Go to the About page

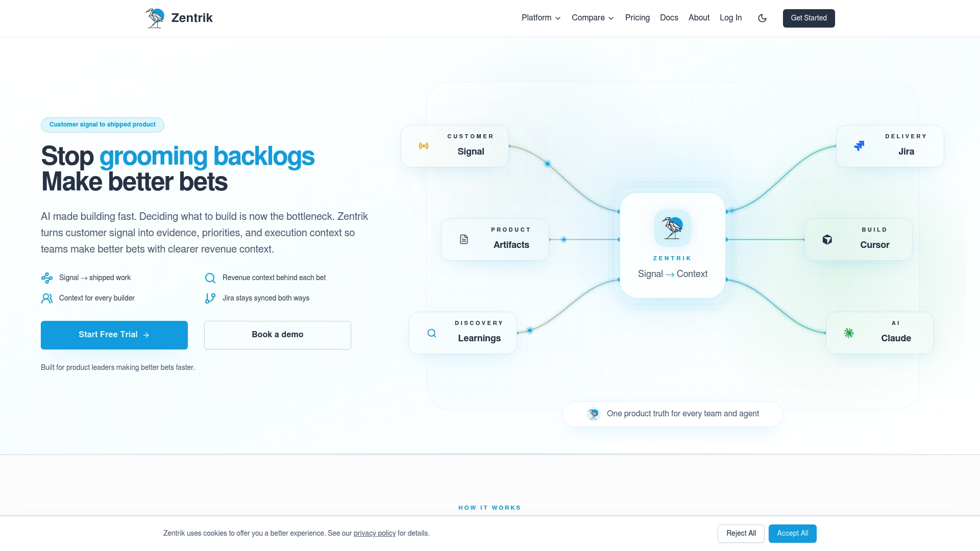coord(699,18)
